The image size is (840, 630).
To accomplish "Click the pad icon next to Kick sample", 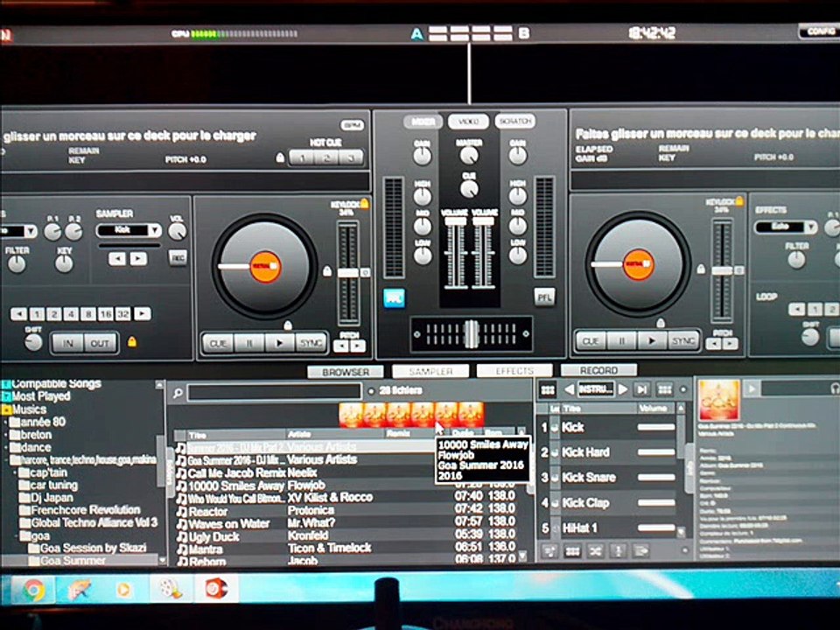I will tap(555, 427).
